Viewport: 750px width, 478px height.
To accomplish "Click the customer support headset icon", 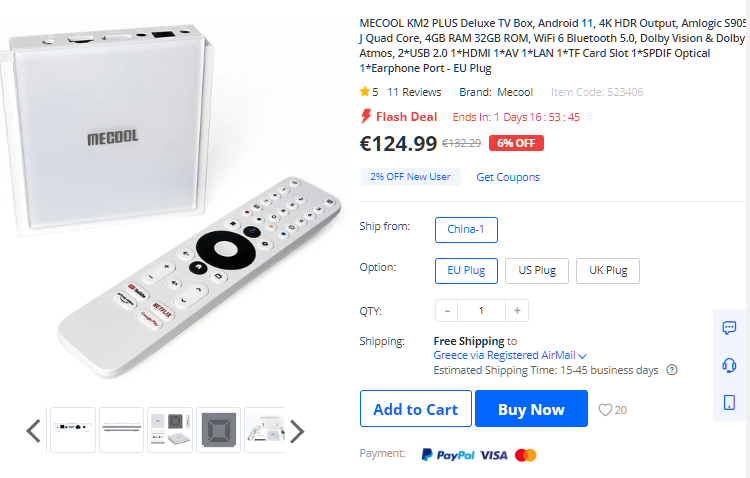I will (729, 365).
